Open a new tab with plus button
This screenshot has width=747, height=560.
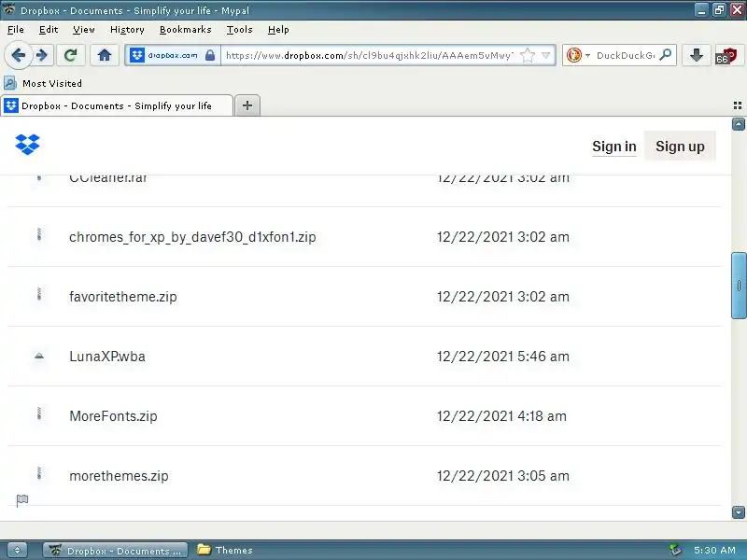point(247,105)
